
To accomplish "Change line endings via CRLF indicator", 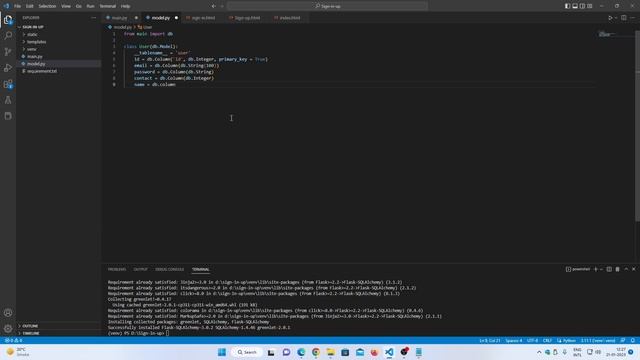I will tap(547, 340).
